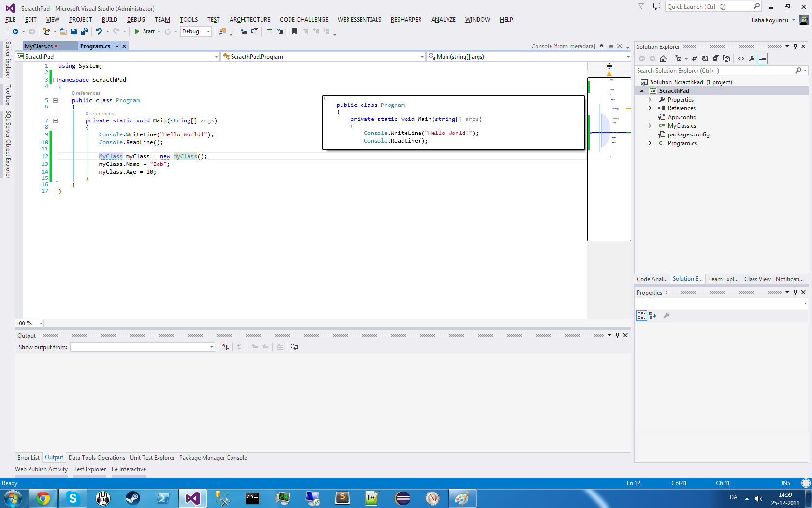Open the RESHARPER menu
The width and height of the screenshot is (812, 508).
click(406, 20)
